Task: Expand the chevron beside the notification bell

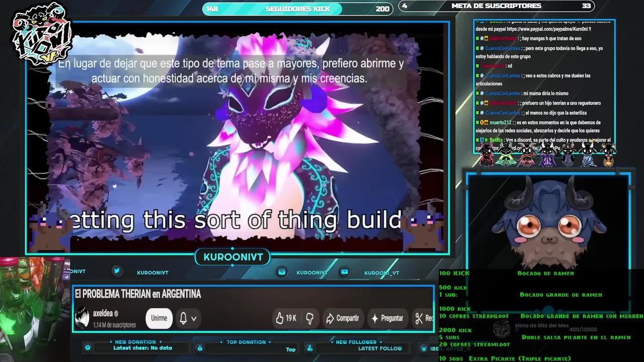Action: click(194, 319)
